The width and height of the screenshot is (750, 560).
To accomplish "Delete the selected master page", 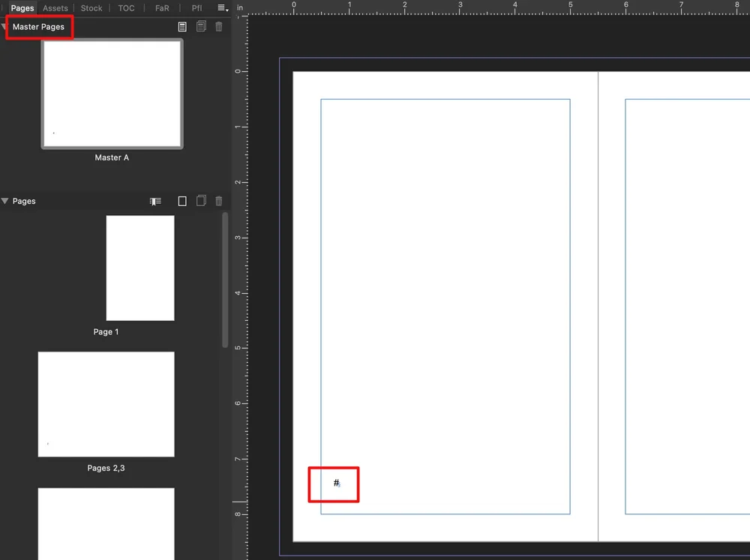I will 218,26.
